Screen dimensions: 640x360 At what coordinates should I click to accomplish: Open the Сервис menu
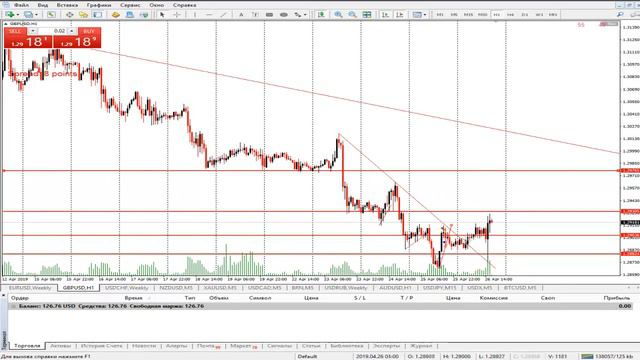pos(130,5)
